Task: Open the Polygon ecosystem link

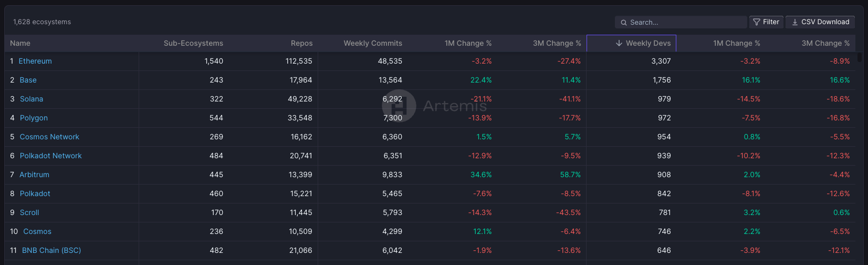Action: (34, 118)
